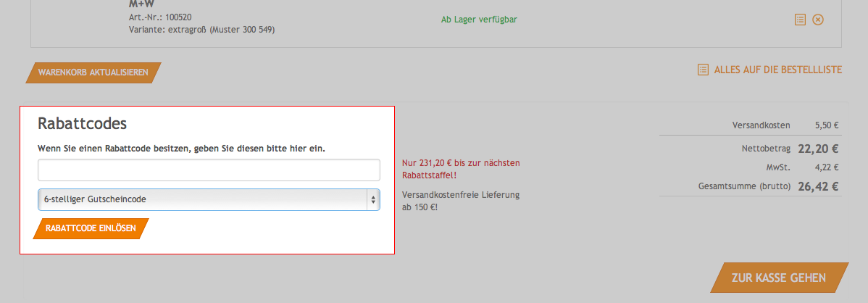Open the Alles auf die Bestellliste link
The image size is (868, 303).
pyautogui.click(x=777, y=70)
